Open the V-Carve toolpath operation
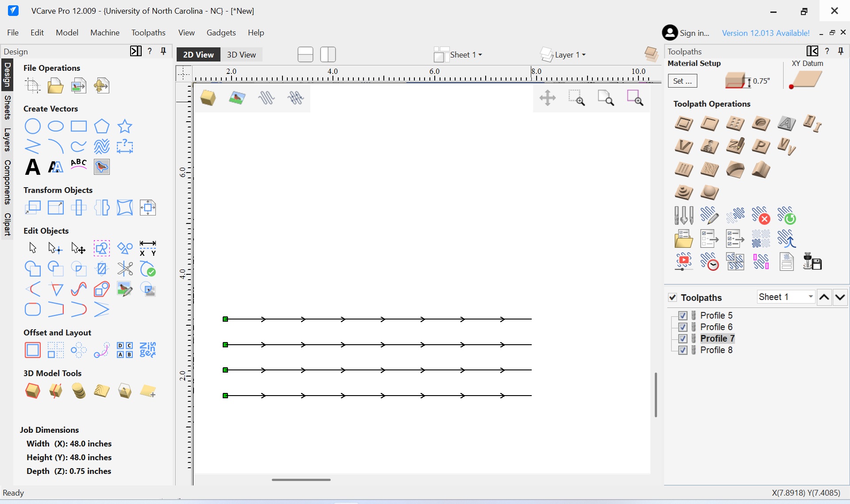The width and height of the screenshot is (850, 504). [684, 146]
